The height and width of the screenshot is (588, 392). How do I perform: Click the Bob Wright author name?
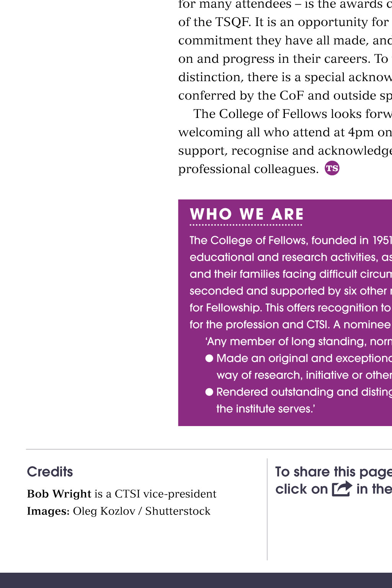pyautogui.click(x=59, y=494)
